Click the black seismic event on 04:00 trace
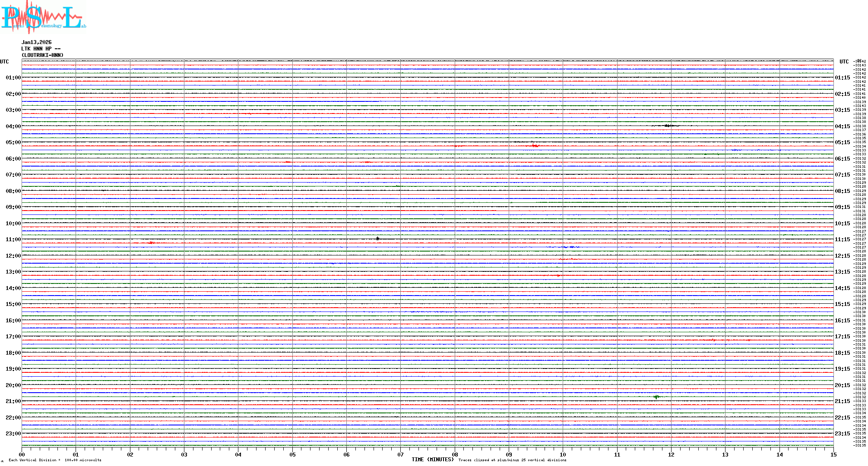 click(668, 126)
